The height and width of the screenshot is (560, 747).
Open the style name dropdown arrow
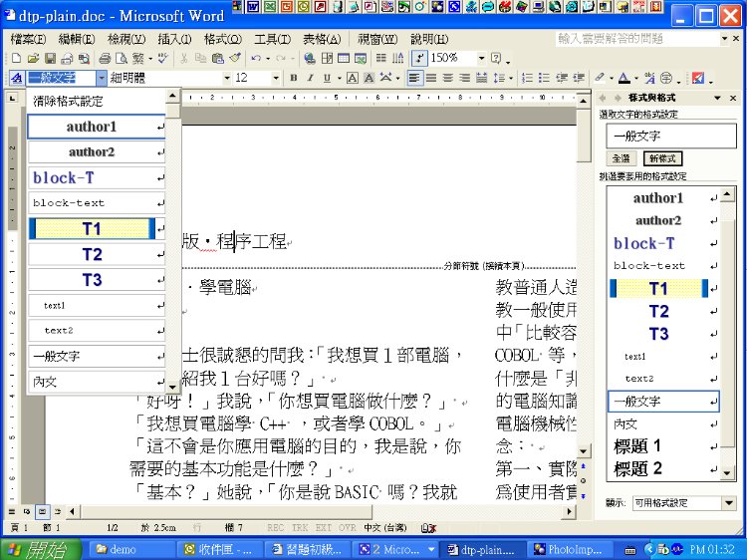coord(101,78)
